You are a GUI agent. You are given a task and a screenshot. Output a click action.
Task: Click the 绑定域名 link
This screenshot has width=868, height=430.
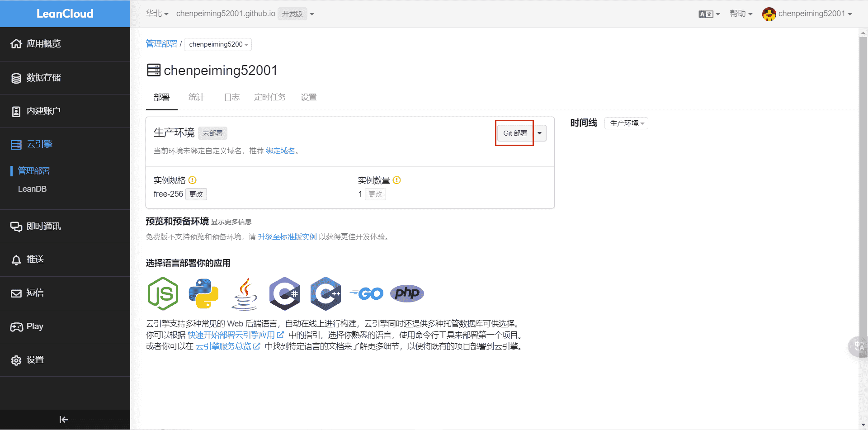280,151
